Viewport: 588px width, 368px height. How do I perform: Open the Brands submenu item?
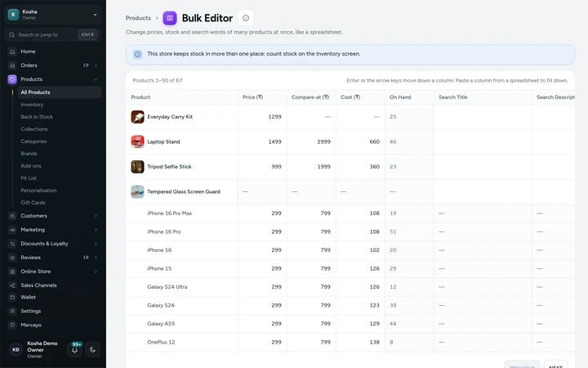(x=60, y=154)
